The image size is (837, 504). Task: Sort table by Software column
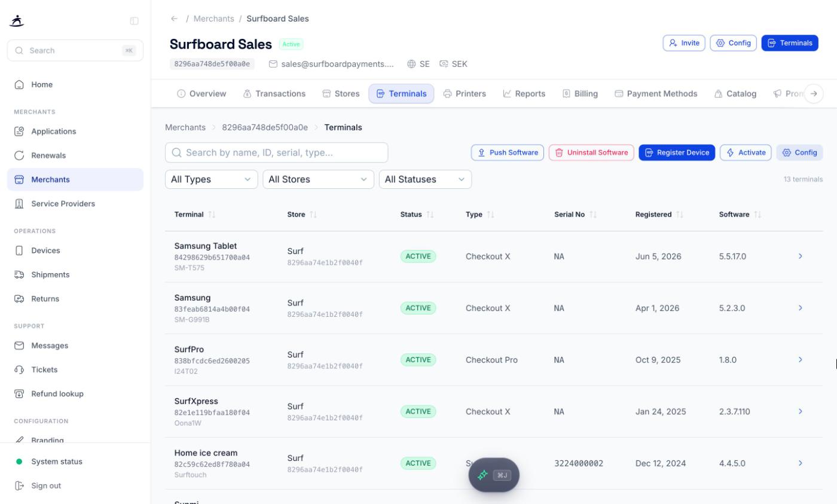[740, 215]
